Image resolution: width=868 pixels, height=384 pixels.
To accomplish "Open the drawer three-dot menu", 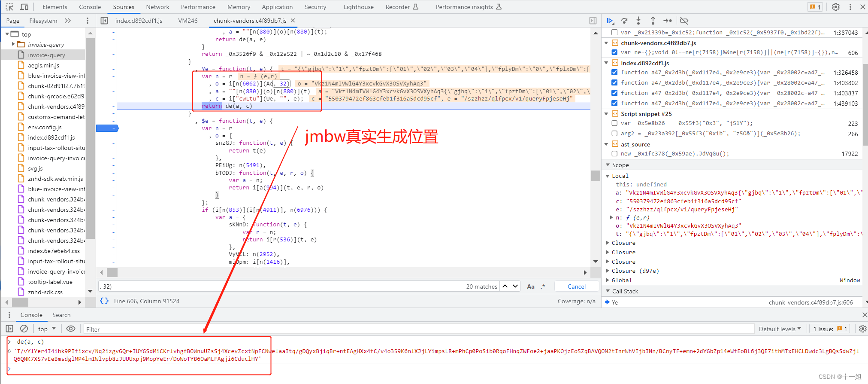I will (9, 315).
